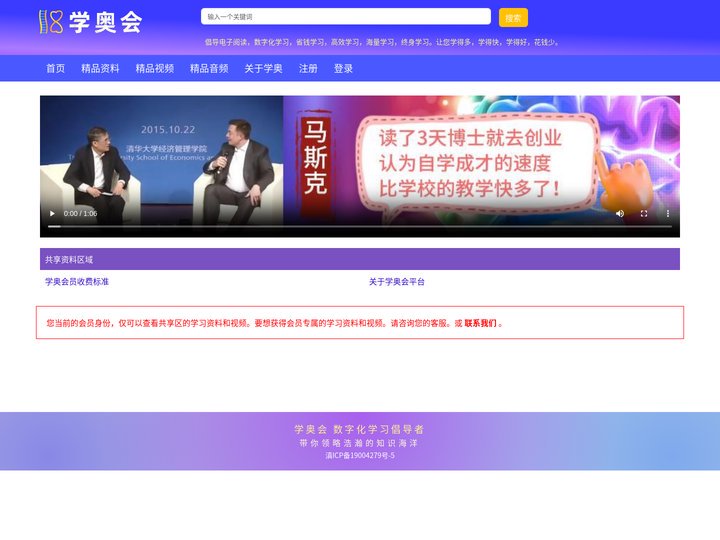
Task: Open 精品音频 in the navigation bar
Action: pos(209,68)
